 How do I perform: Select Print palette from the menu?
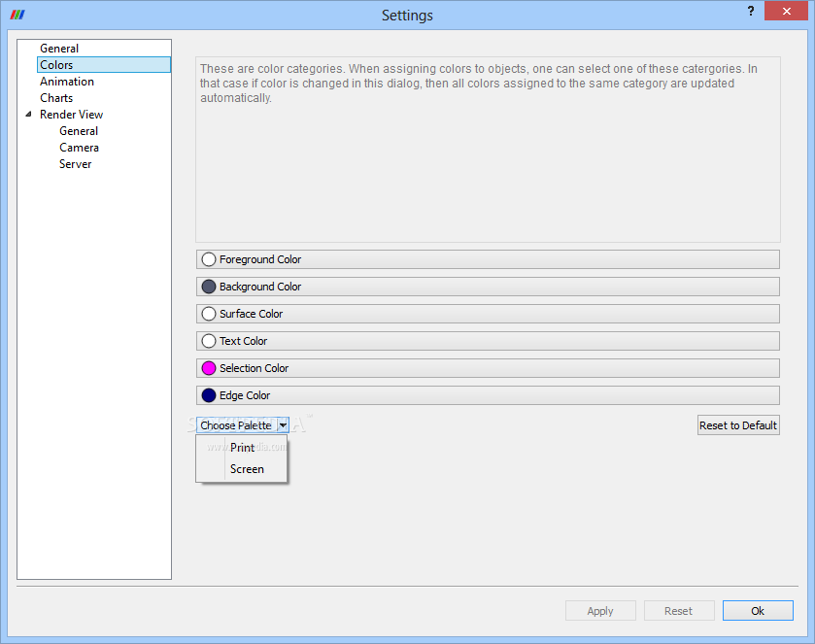(x=243, y=448)
